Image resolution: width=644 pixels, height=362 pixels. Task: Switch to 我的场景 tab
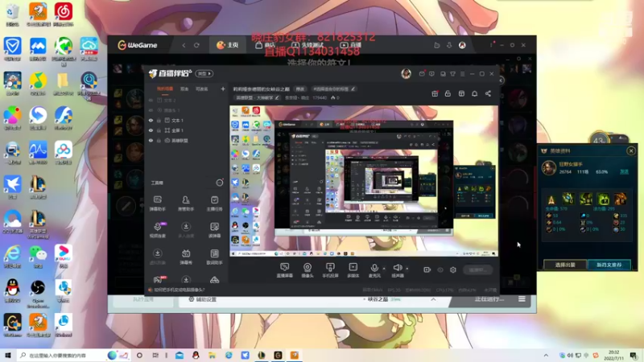coord(165,89)
